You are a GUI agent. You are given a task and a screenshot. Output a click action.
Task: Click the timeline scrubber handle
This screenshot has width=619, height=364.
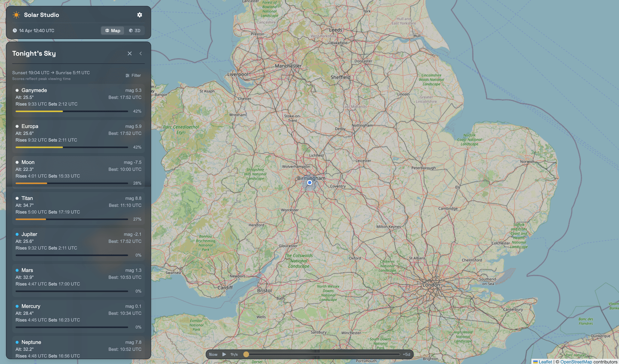tap(246, 354)
